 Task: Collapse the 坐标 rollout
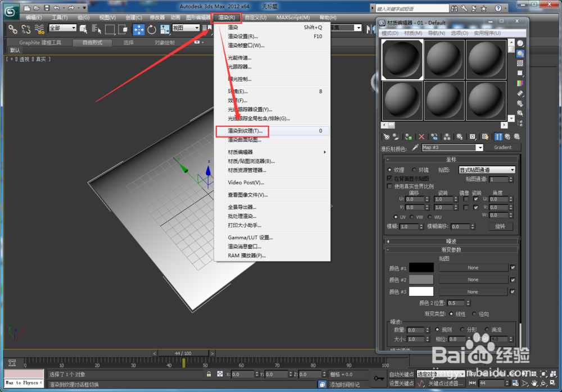(451, 159)
